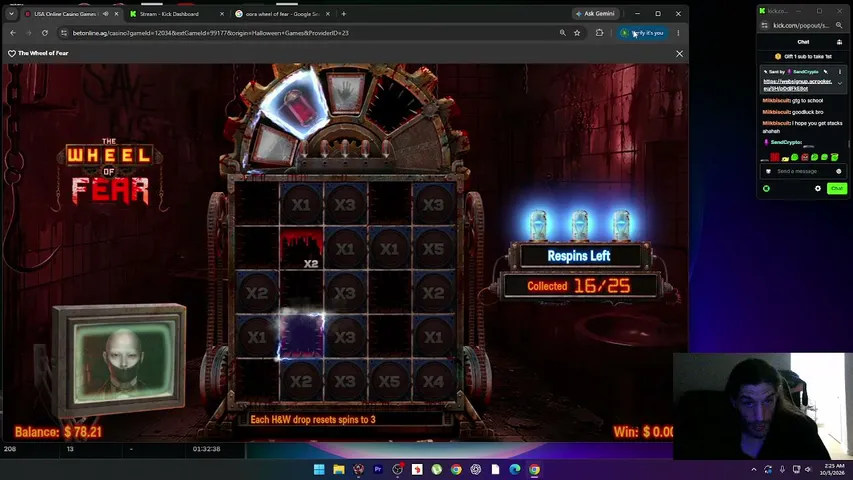Open the Chrome extensions puzzle icon
This screenshot has height=480, width=853.
(x=599, y=33)
